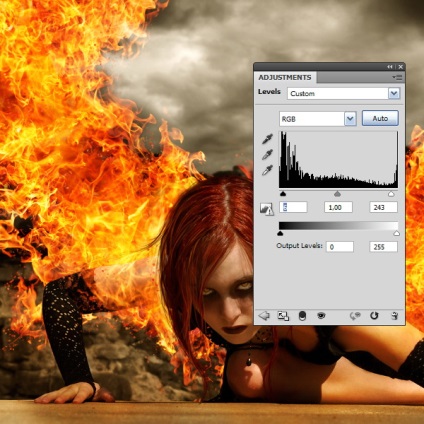The image size is (424, 424).
Task: Collapse the panel with double arrows
Action: (x=390, y=67)
